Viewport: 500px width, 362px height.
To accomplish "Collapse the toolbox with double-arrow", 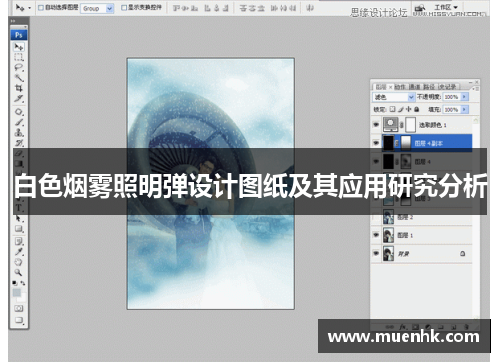I will tap(13, 21).
